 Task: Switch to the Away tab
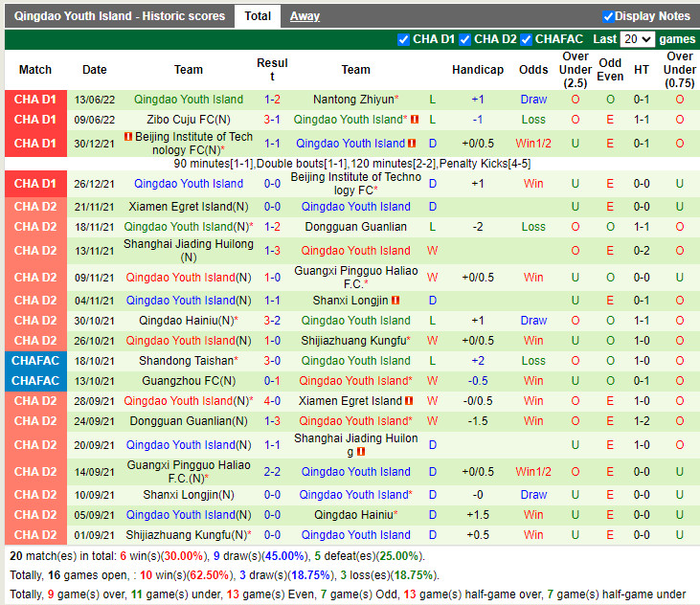coord(305,16)
